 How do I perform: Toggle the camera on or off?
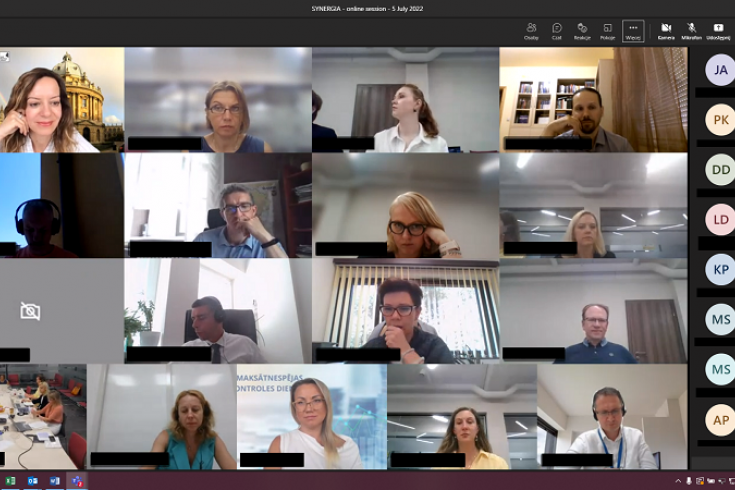coord(666,31)
